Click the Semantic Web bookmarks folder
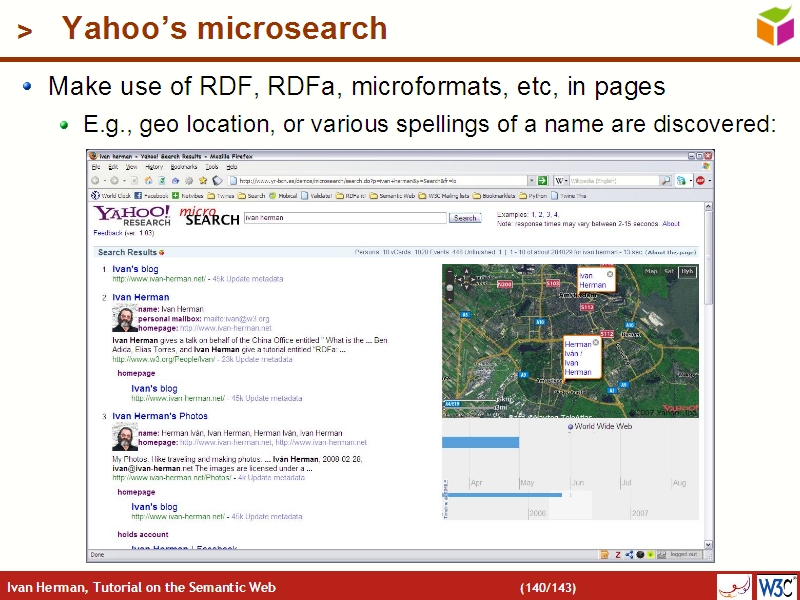This screenshot has height=600, width=800. 395,196
